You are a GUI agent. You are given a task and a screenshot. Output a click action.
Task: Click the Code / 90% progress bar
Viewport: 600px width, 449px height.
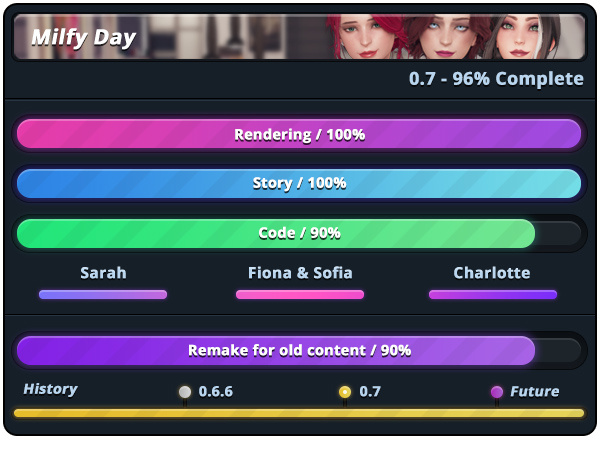point(299,233)
